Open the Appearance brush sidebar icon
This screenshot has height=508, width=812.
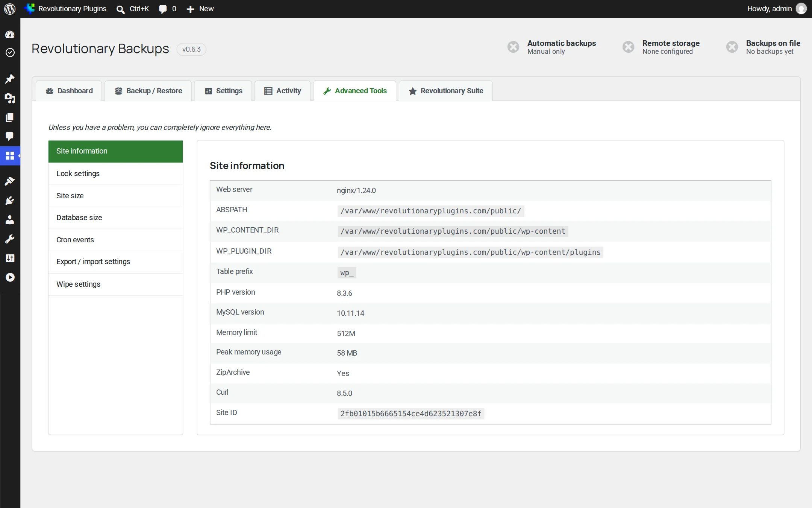pos(10,181)
